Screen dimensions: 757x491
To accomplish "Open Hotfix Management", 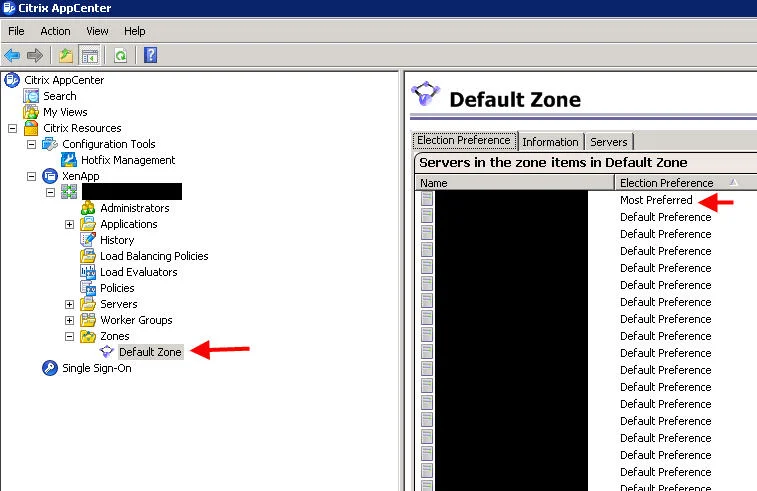I will pyautogui.click(x=128, y=160).
